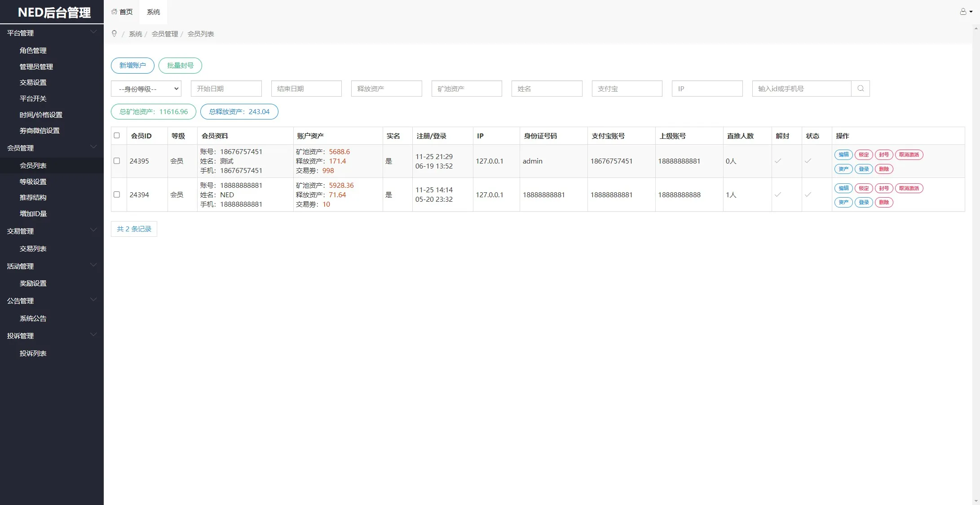Viewport: 980px width, 505px height.
Task: Open the 身份等级 dropdown filter
Action: [146, 89]
